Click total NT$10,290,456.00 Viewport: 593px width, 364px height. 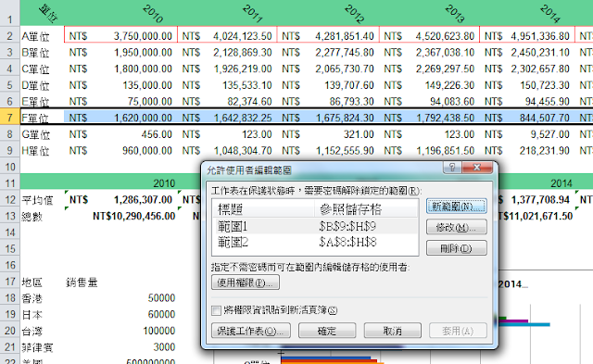pos(133,216)
